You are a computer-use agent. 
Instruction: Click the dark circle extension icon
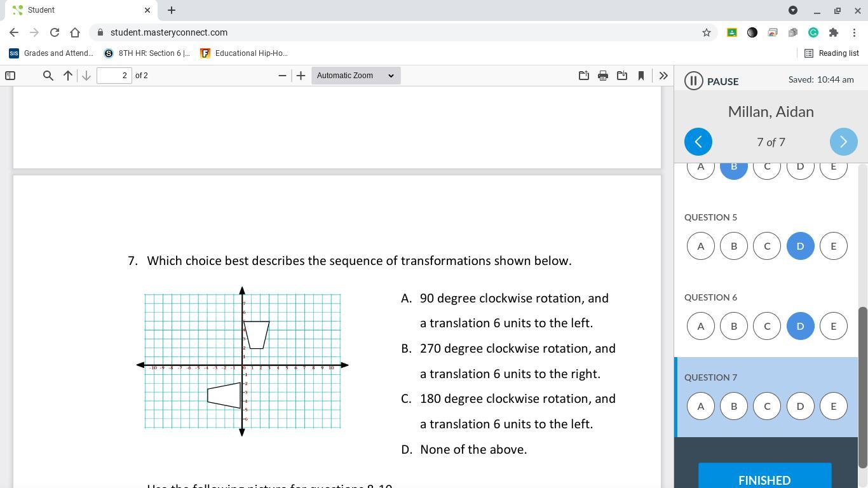click(x=752, y=32)
